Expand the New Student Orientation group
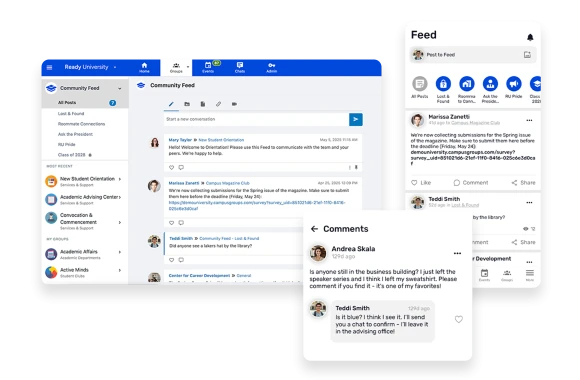This screenshot has height=380, width=580. click(120, 179)
